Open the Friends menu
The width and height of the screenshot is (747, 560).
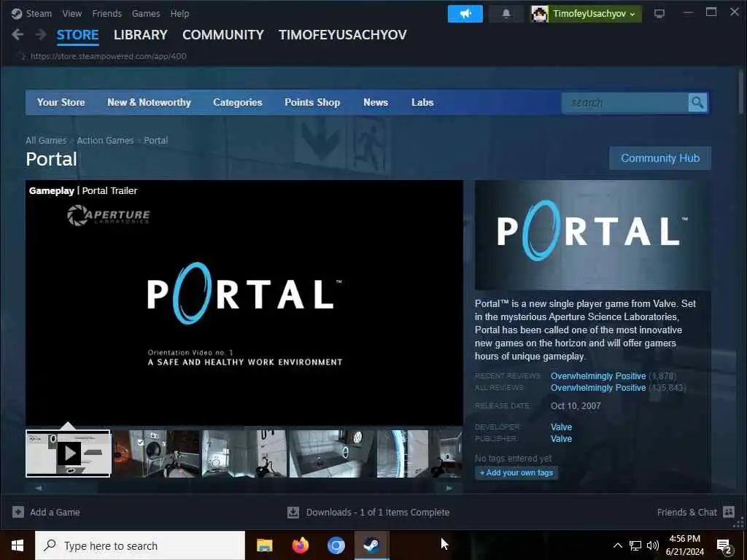[x=107, y=13]
